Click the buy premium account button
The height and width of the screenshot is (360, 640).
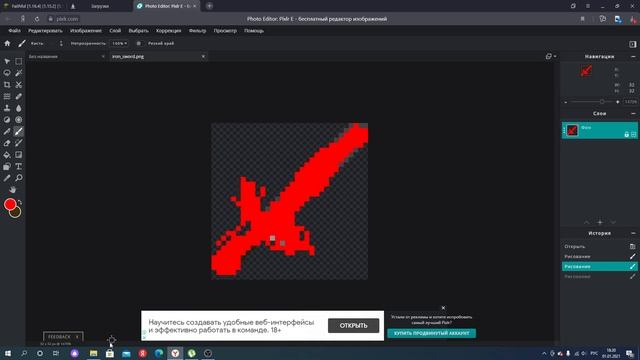coord(431,333)
